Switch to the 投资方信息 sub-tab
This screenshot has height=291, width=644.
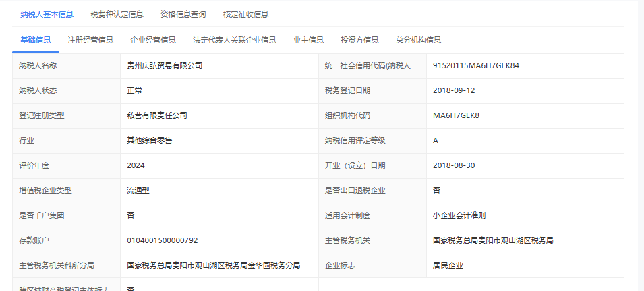359,40
